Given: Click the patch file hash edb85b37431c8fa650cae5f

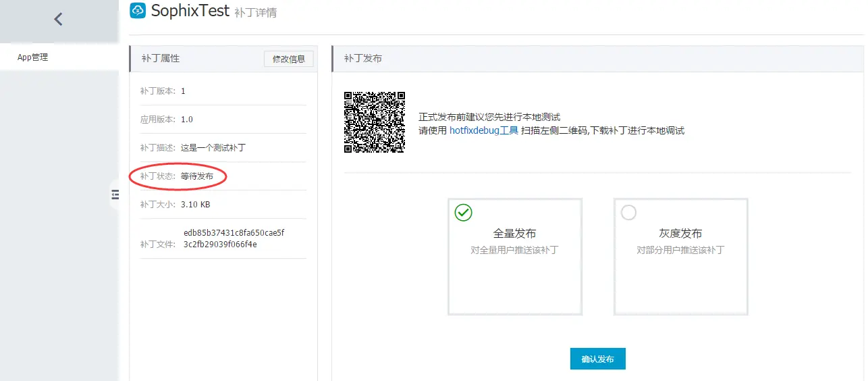Looking at the screenshot, I should [x=234, y=233].
